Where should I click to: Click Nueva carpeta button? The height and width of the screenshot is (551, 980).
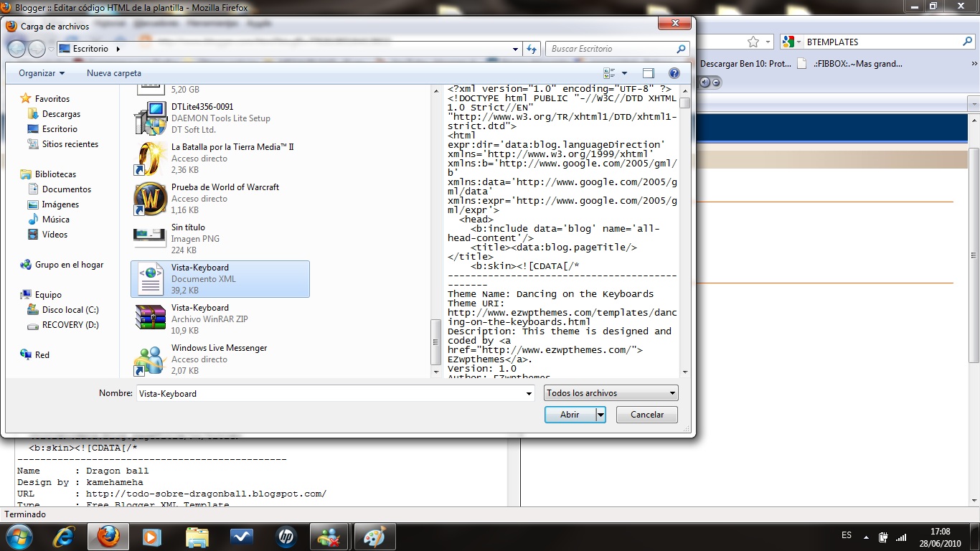pos(114,73)
